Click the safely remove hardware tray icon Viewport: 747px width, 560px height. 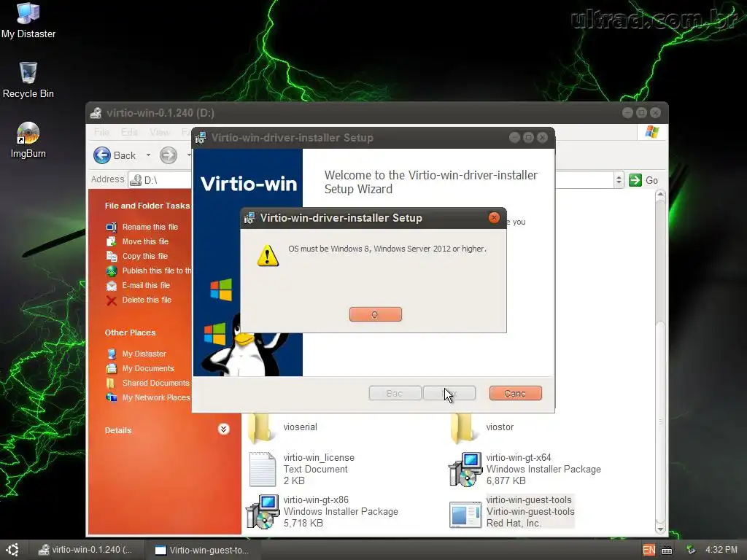click(691, 550)
